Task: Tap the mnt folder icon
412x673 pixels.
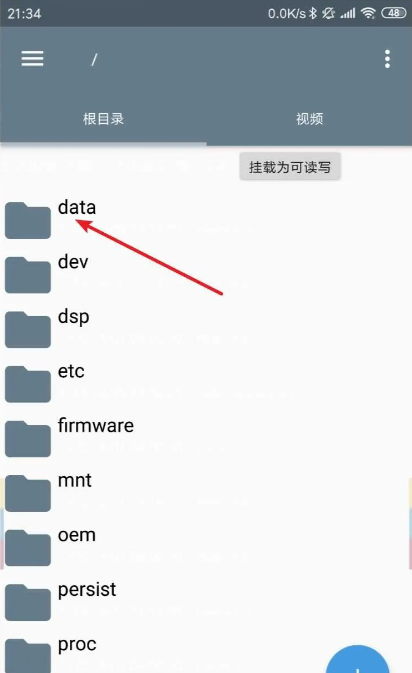Action: click(28, 493)
